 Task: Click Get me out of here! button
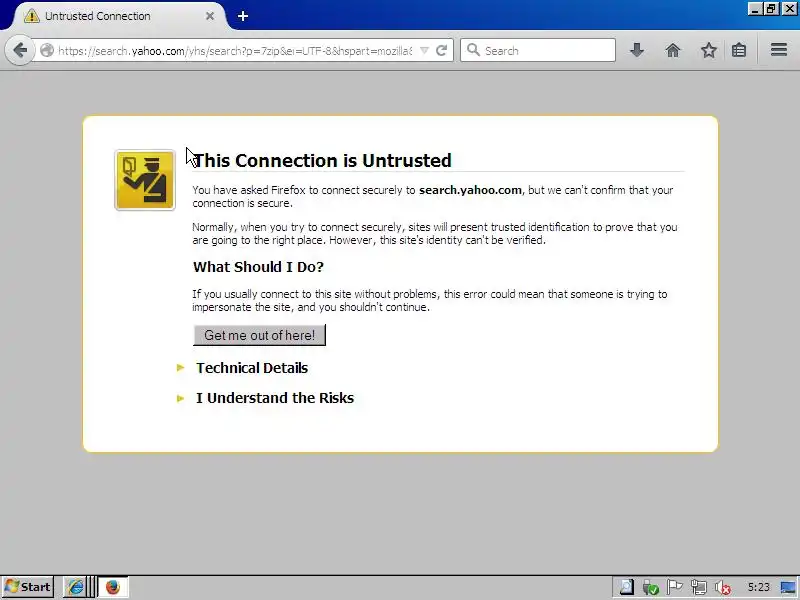click(259, 335)
